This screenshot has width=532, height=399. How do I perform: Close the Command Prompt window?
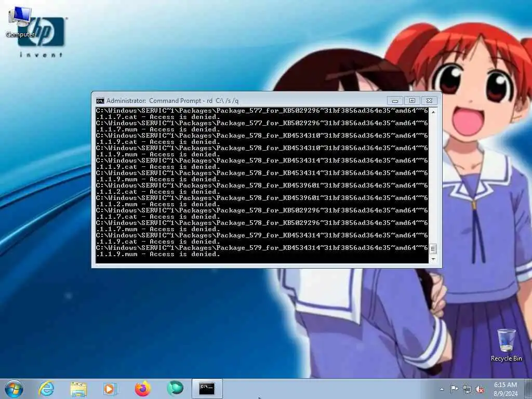tap(429, 101)
